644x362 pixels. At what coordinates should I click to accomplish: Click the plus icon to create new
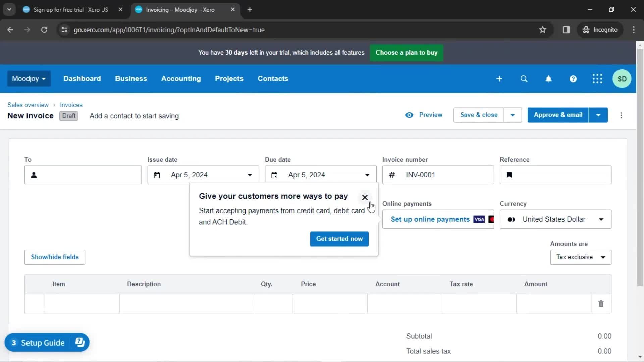[499, 79]
